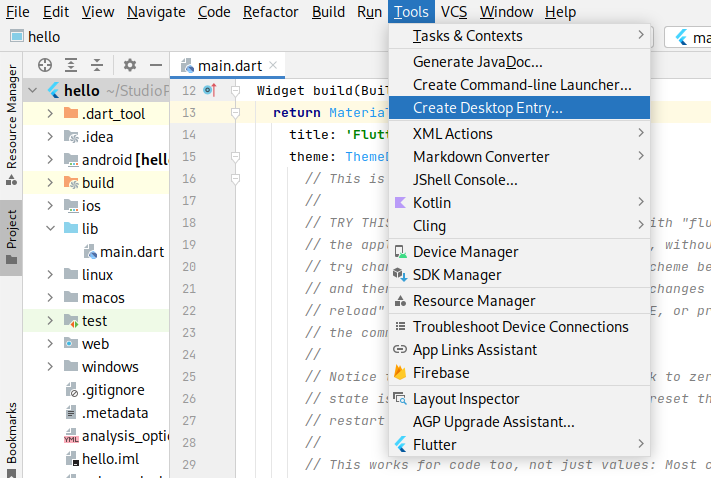Expand the windows folder
The image size is (711, 478).
click(50, 366)
